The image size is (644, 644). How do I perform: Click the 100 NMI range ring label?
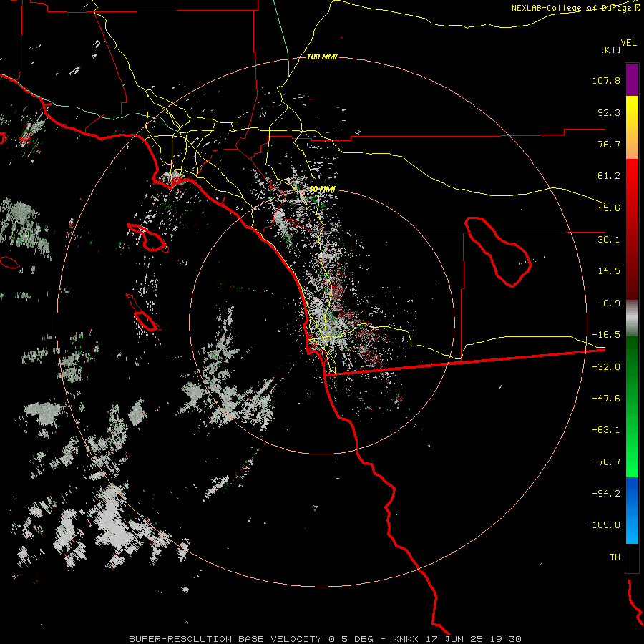pos(322,57)
